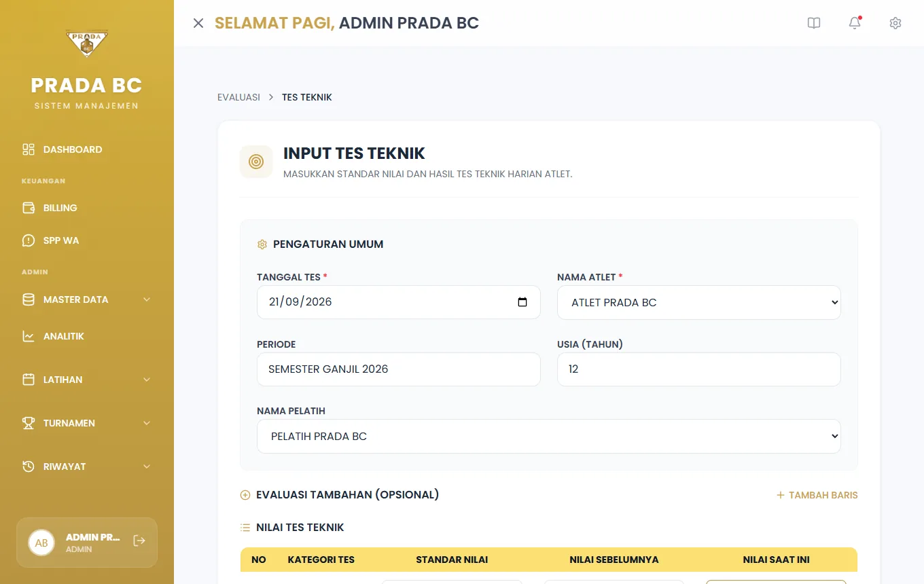Click the Evaluasi Tambahan (Opsional) heading

(347, 494)
